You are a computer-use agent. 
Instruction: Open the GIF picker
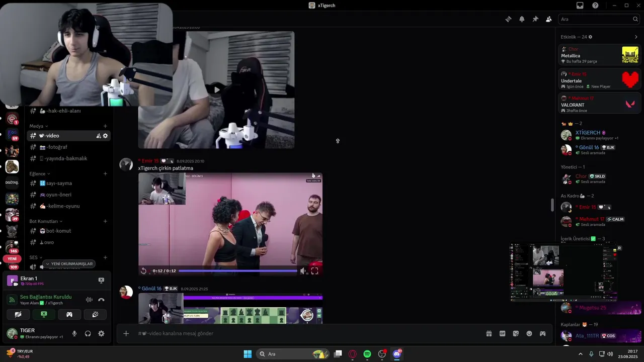point(502,333)
